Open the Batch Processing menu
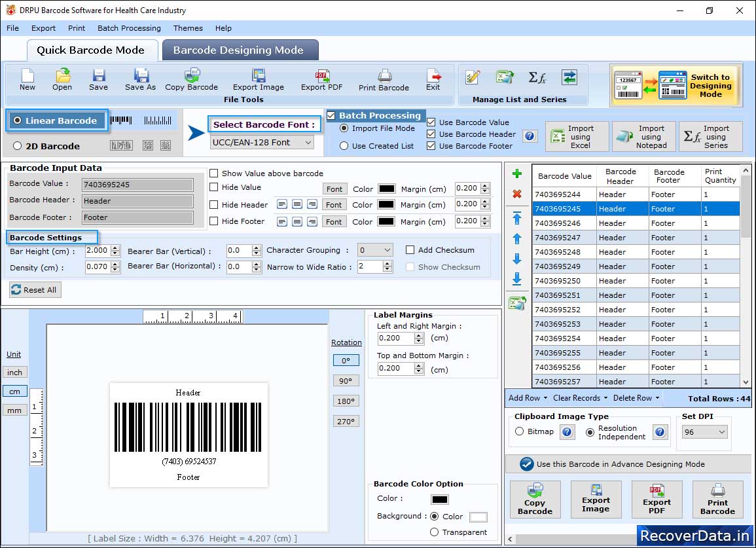This screenshot has height=548, width=756. point(129,28)
